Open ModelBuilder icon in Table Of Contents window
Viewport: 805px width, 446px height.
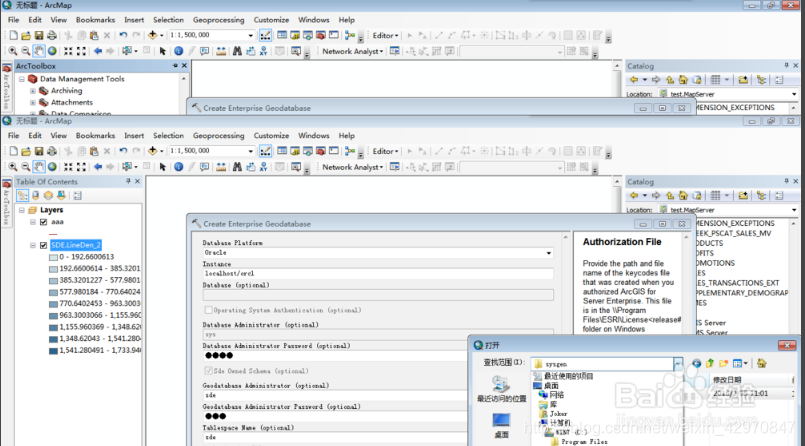coord(350,151)
